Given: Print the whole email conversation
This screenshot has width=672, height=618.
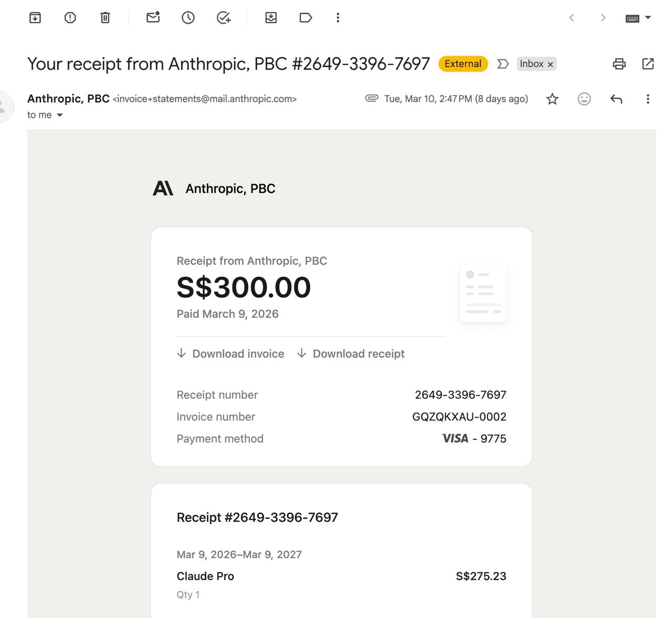Looking at the screenshot, I should tap(619, 64).
